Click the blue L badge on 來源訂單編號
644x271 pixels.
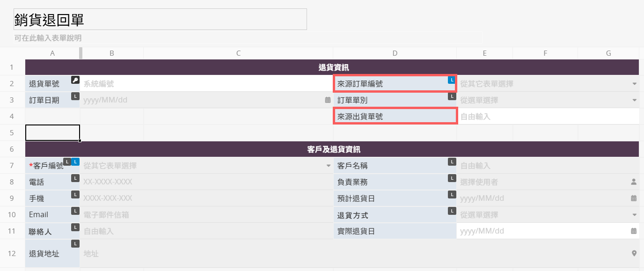pos(452,80)
